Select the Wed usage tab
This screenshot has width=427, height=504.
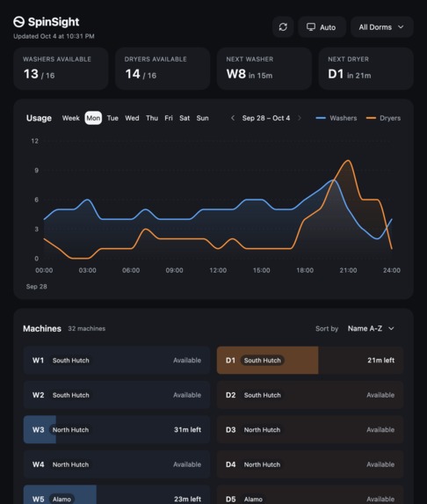pyautogui.click(x=132, y=118)
